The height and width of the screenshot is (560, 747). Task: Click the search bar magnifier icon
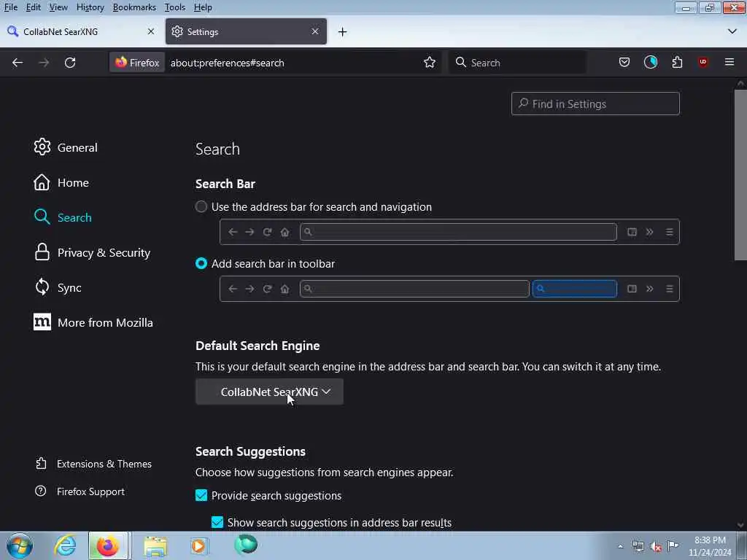460,63
